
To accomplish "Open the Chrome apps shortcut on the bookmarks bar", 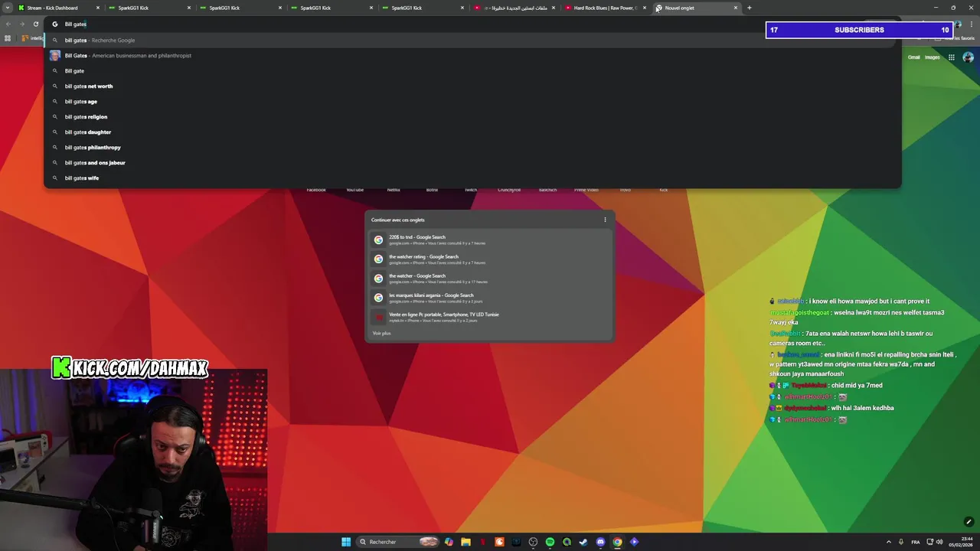I will tap(8, 38).
